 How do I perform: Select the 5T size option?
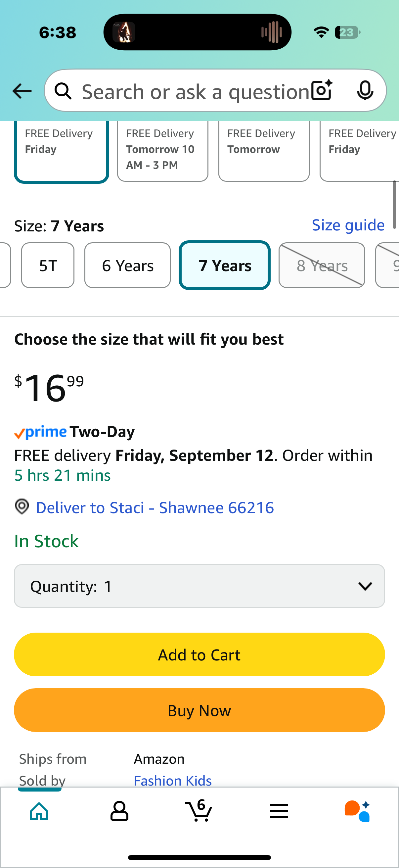[48, 265]
